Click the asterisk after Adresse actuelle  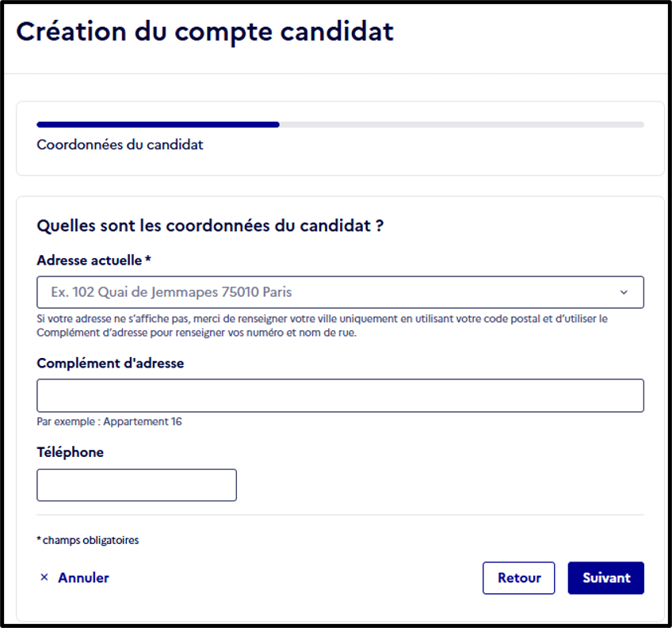(148, 258)
